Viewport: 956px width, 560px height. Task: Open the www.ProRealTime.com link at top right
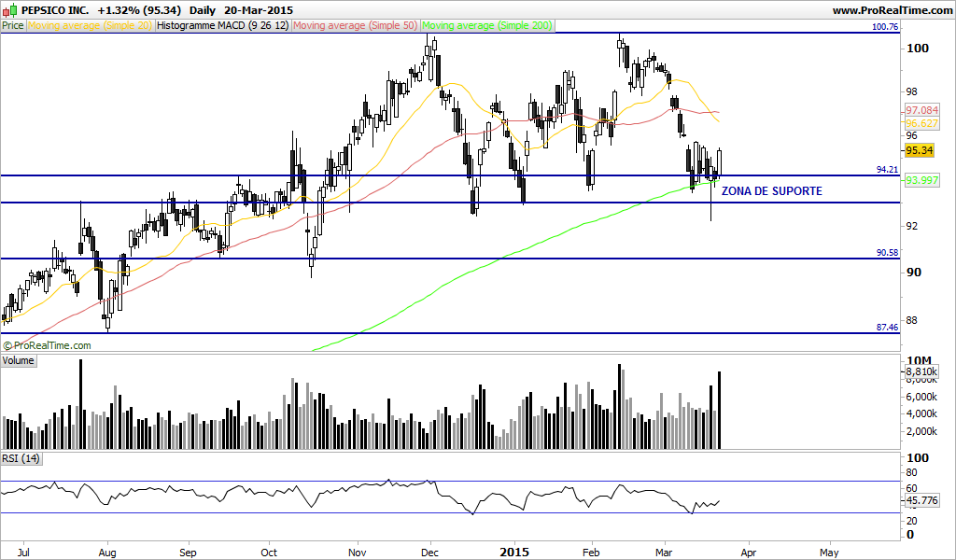[892, 10]
